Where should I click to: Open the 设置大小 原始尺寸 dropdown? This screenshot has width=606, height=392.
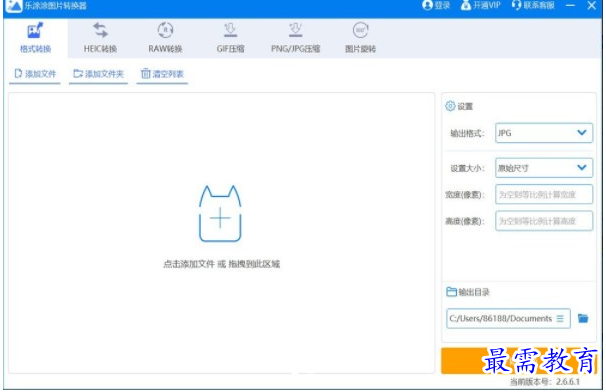coord(544,168)
